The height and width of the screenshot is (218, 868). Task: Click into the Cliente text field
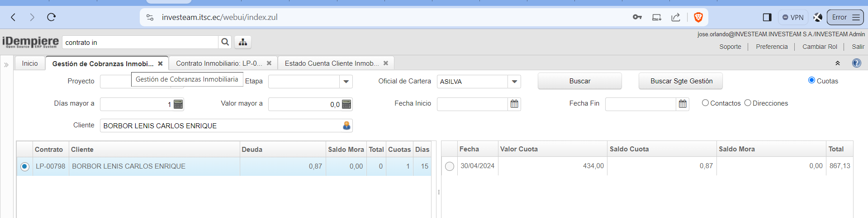[x=220, y=126]
